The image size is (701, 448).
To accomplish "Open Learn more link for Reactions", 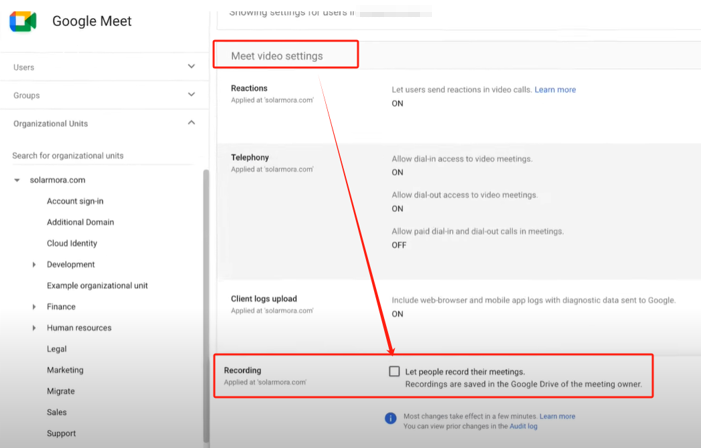I will pos(555,89).
